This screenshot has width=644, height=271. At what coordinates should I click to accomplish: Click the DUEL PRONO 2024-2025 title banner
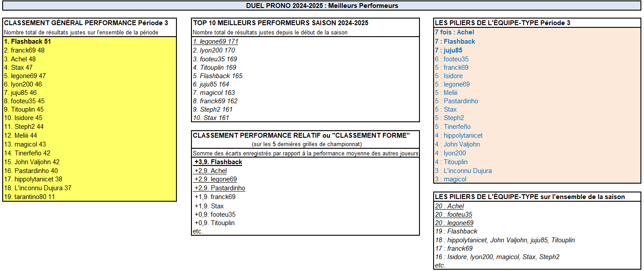(x=322, y=6)
